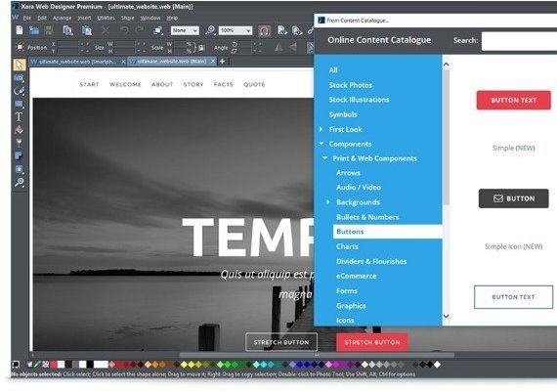Click the Preview page icon
The image size is (557, 392).
[282, 30]
